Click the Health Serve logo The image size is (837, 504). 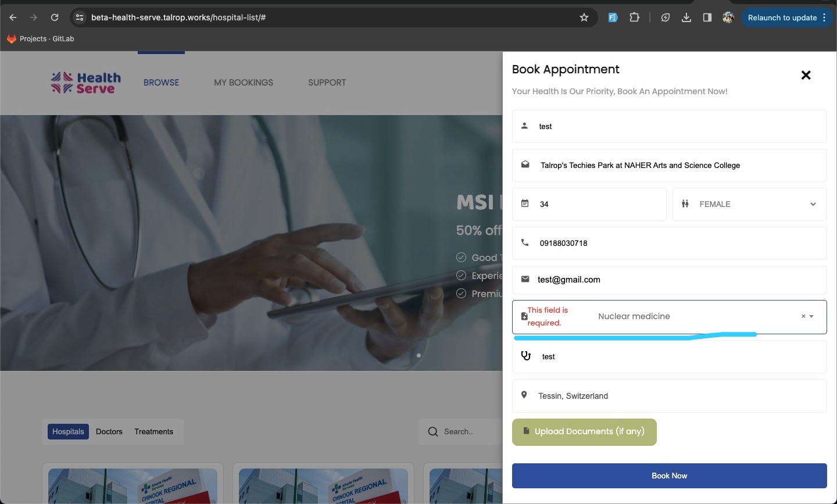[x=86, y=83]
